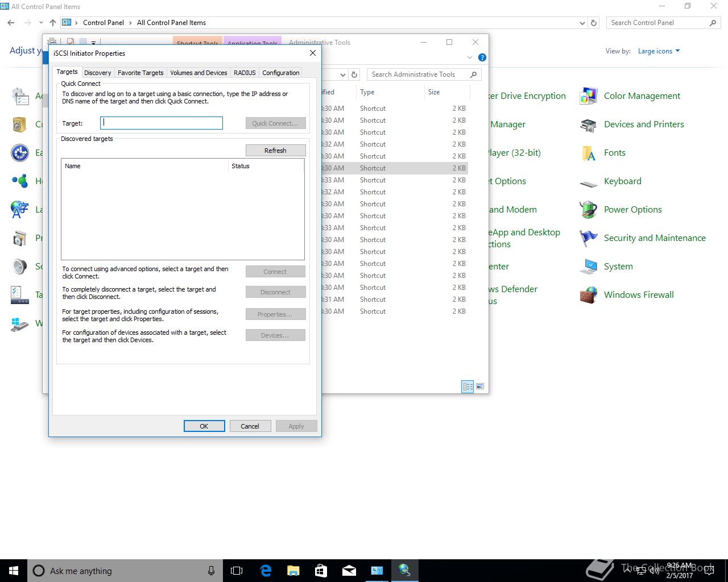Close the iSCSI Initiator Properties dialog
Screen dimensions: 728x582
(312, 53)
